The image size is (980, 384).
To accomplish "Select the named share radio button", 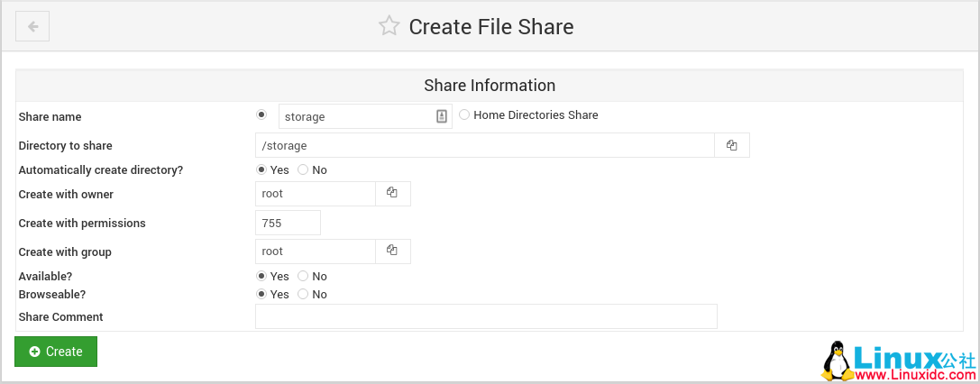I will (x=261, y=114).
